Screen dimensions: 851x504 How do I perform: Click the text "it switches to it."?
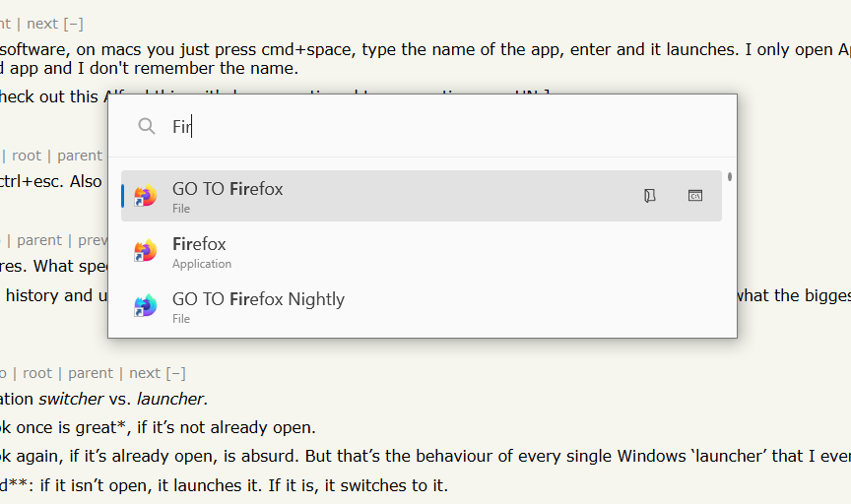386,485
